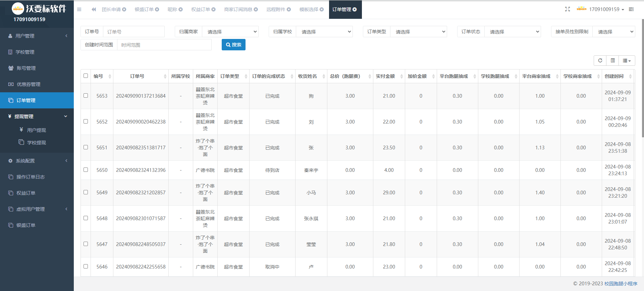644x291 pixels.
Task: Select 订单管理 in the sidebar
Action: [37, 100]
